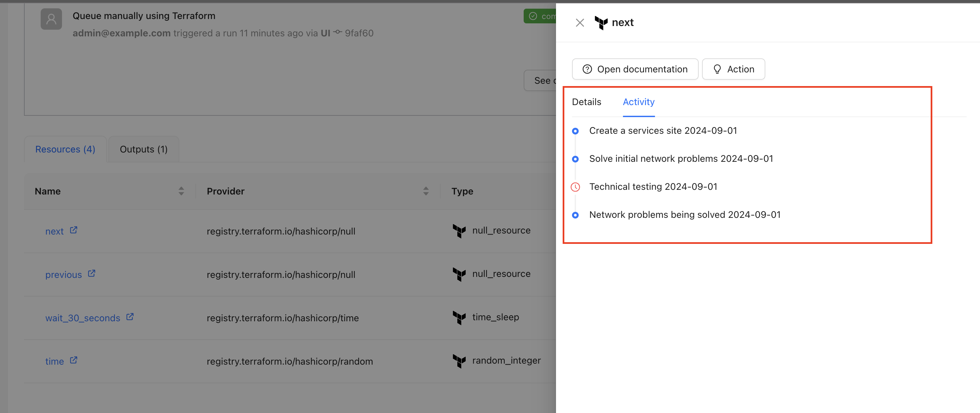
Task: Switch to the Details tab
Action: tap(586, 102)
